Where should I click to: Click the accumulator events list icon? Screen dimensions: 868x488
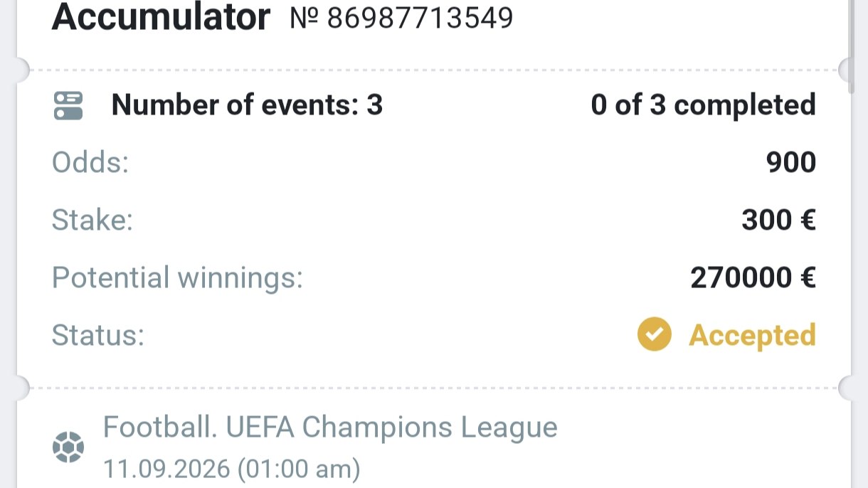tap(68, 105)
